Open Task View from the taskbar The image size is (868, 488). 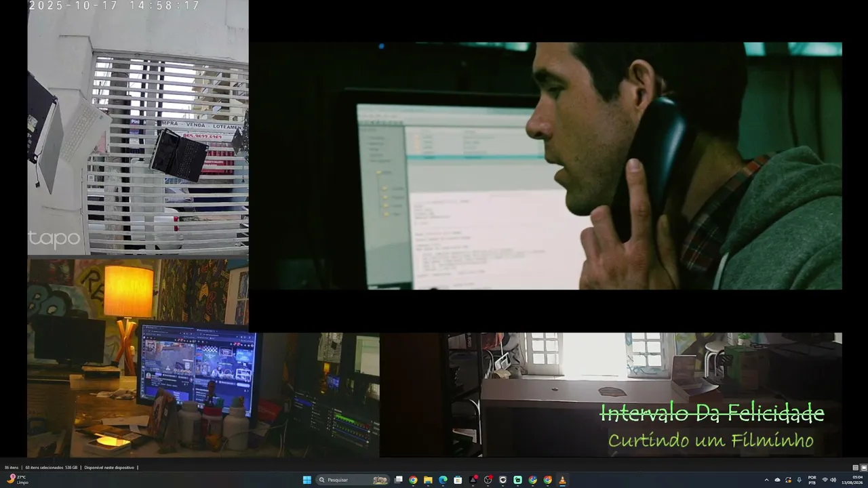399,480
